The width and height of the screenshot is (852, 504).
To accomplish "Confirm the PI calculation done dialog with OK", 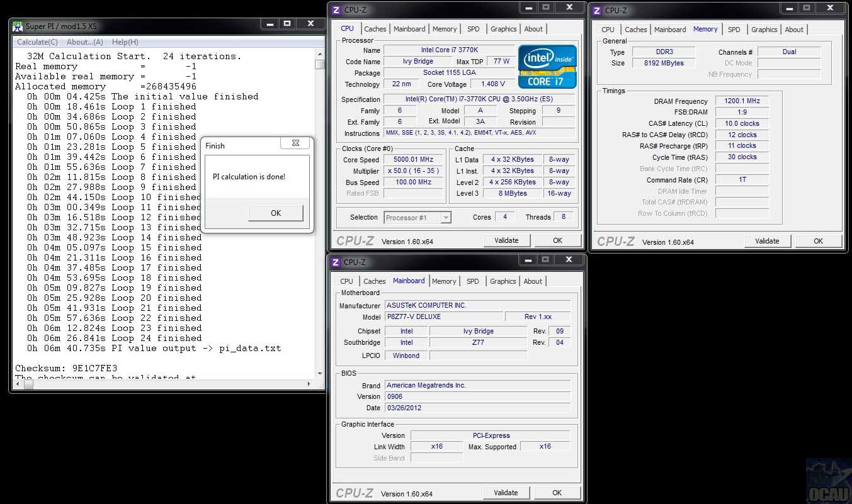I will 276,213.
